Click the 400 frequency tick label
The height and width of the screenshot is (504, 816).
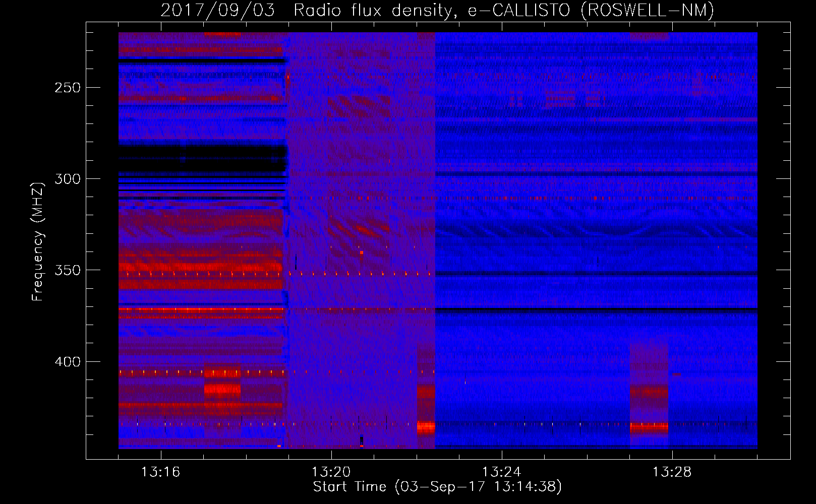coord(68,362)
